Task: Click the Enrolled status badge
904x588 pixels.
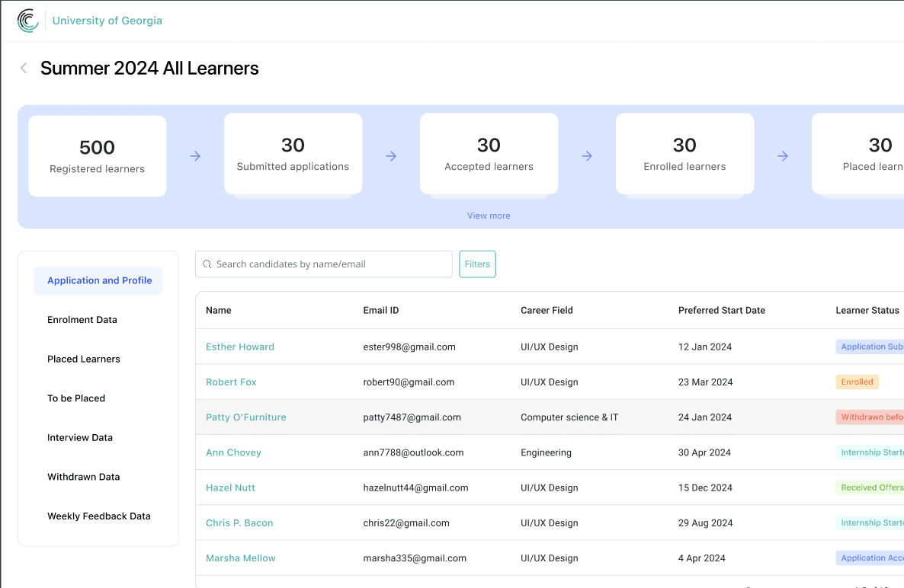Action: (857, 382)
